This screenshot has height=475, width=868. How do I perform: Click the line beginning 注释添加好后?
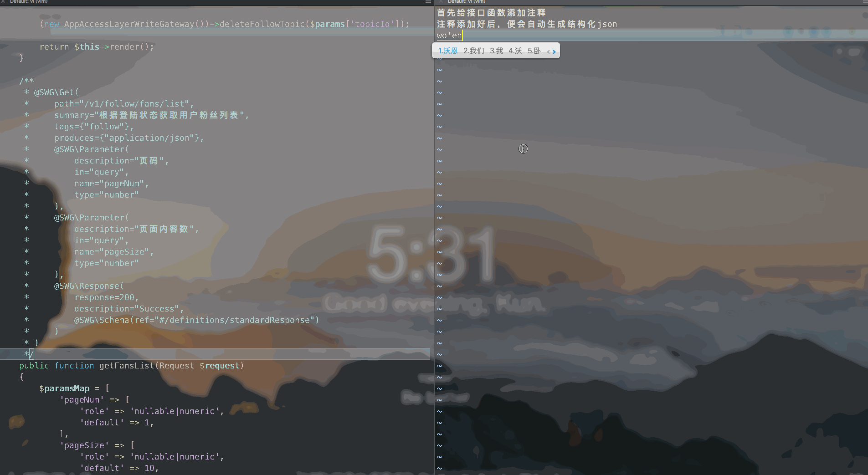coord(527,24)
